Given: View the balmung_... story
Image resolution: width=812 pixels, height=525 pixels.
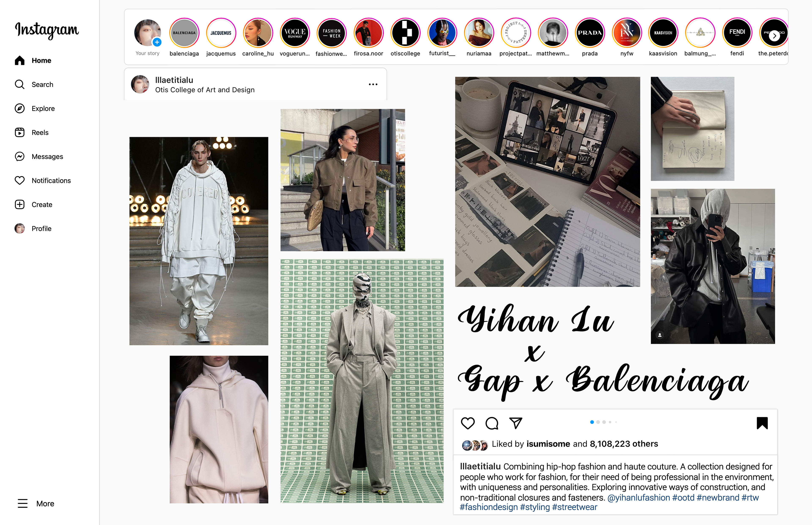Looking at the screenshot, I should (x=700, y=37).
